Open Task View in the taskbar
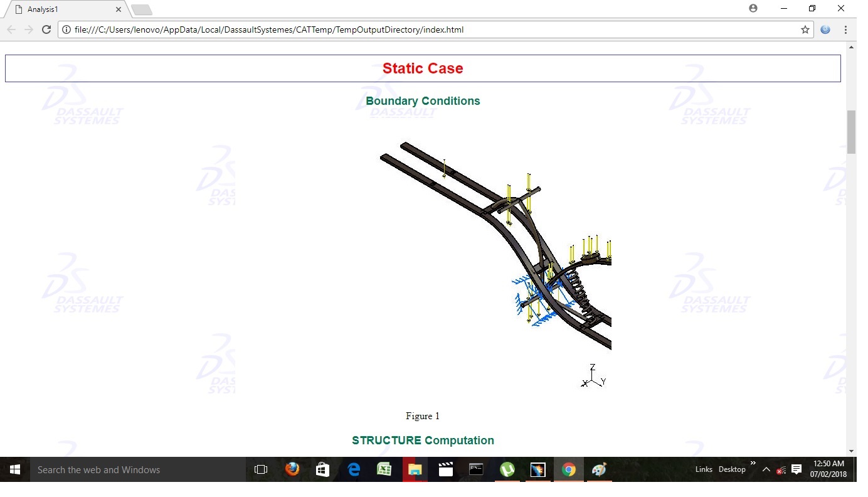Screen dimensions: 868x497 click(261, 469)
